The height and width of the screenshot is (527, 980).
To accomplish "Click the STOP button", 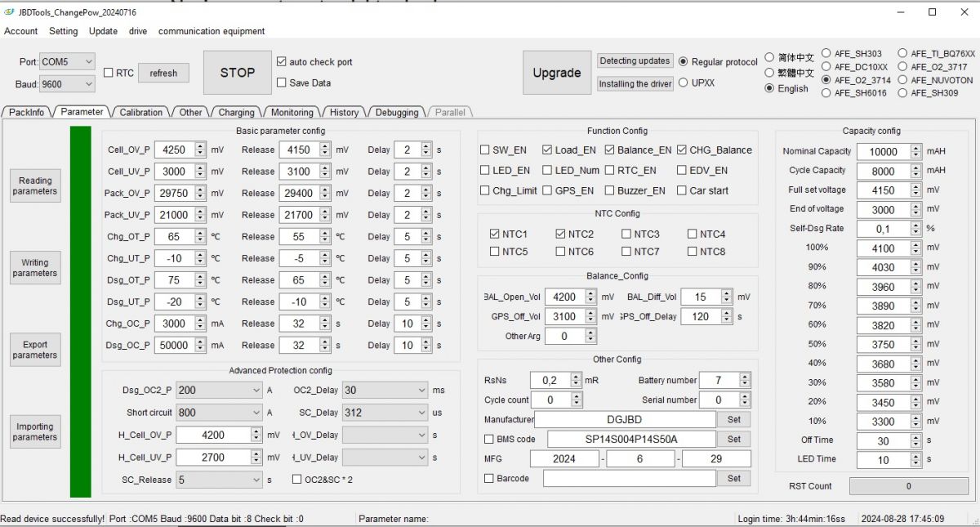I will click(238, 73).
